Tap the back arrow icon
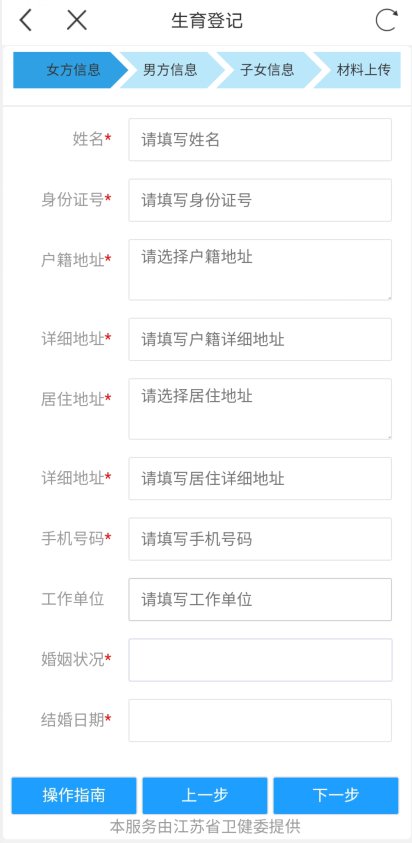The height and width of the screenshot is (843, 412). 26,20
